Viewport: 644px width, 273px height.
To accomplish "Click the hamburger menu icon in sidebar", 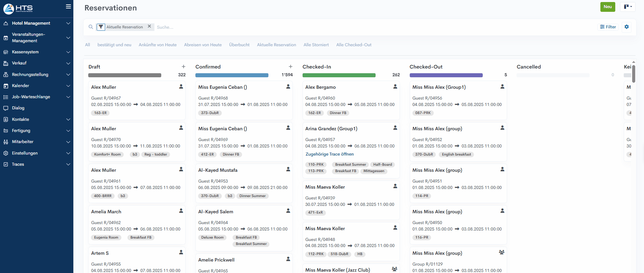I will point(68,6).
